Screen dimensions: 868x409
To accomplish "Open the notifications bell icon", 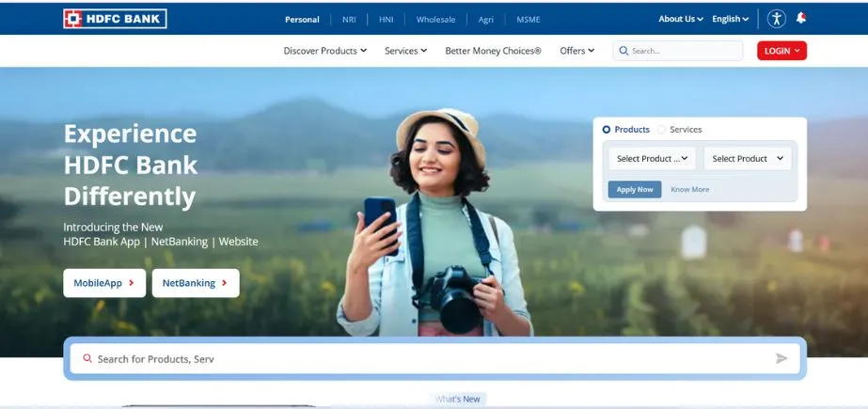I will point(801,18).
